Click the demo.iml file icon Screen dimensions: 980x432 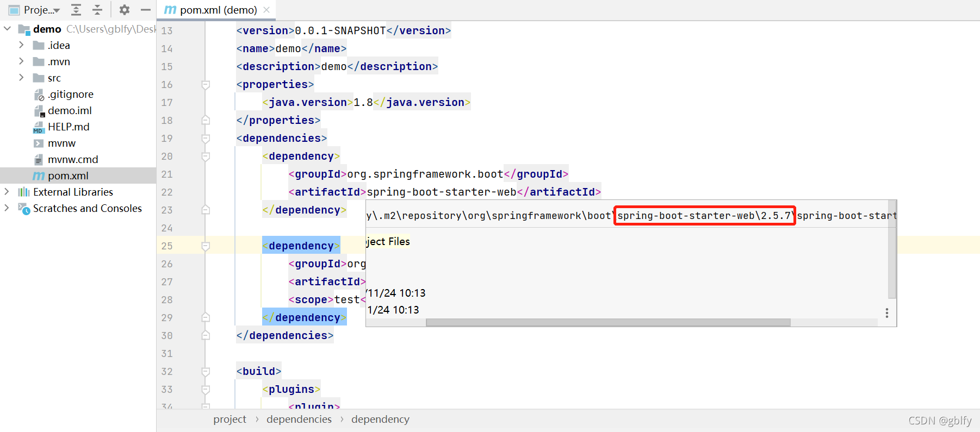point(39,111)
